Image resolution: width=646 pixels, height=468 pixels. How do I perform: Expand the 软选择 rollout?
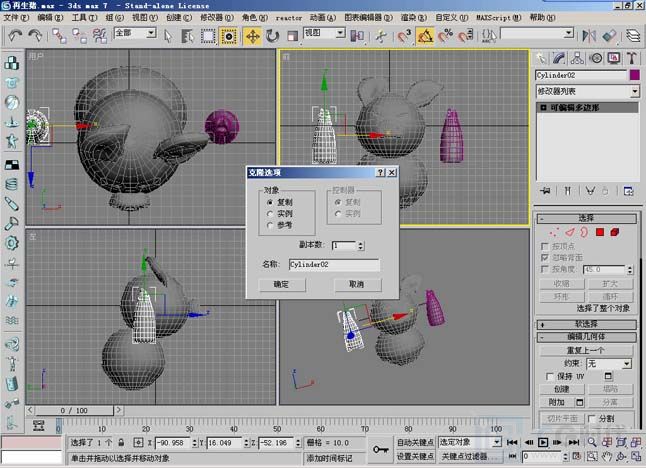pyautogui.click(x=586, y=324)
